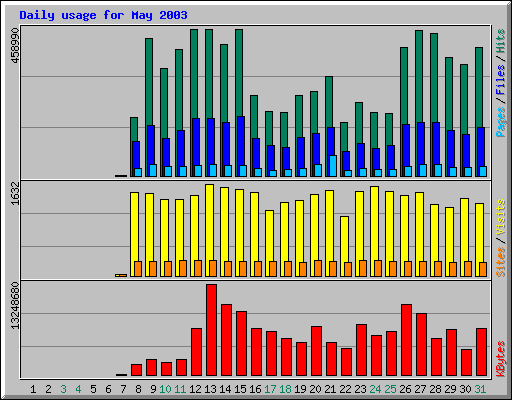Select the blue files bar for day 28
Viewport: 512px width, 400px height.
[436, 143]
